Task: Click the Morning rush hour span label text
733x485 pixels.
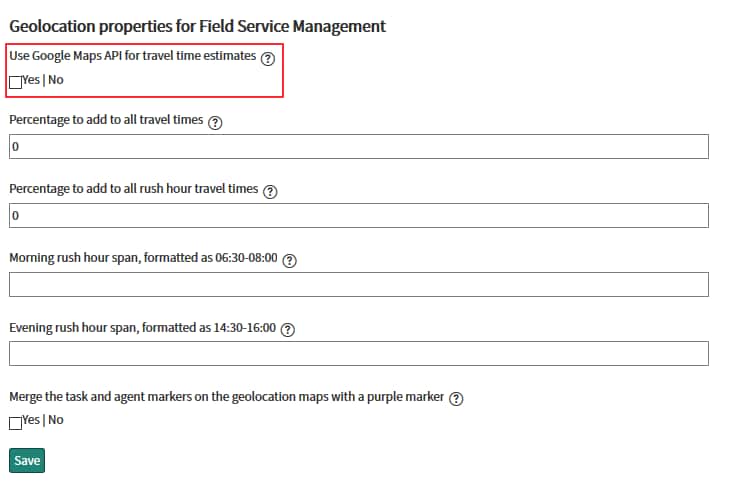Action: tap(143, 258)
